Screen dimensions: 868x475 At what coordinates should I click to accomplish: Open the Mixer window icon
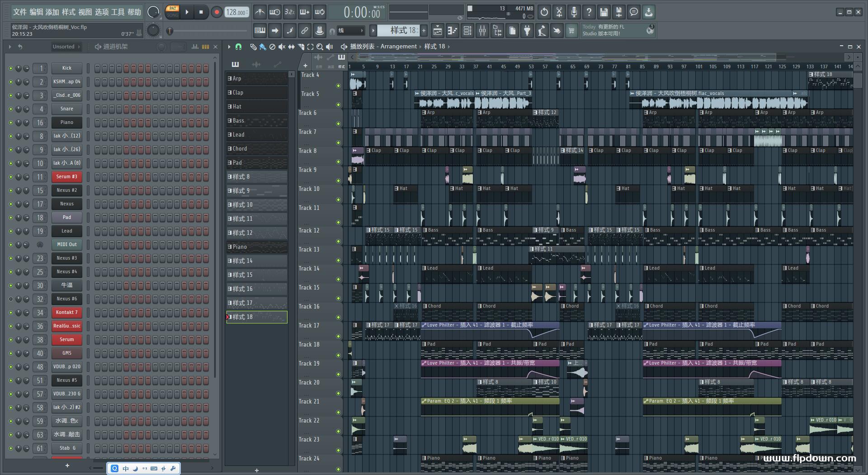[482, 31]
